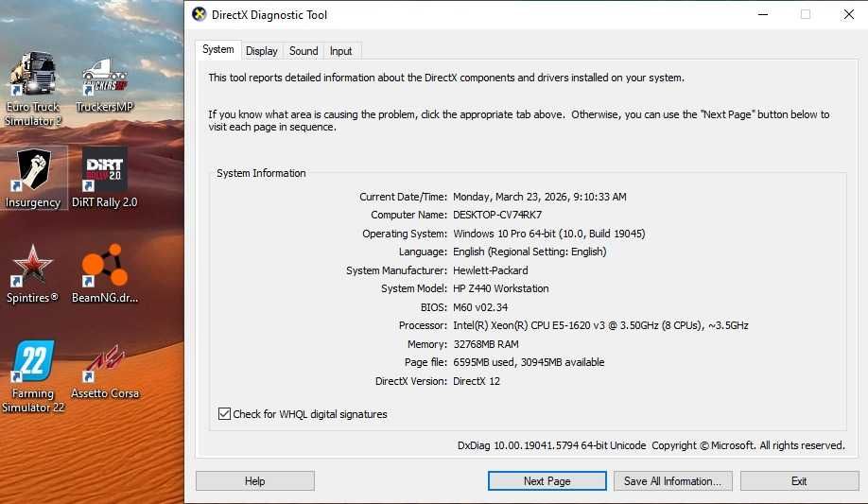Click the English regional setting language value

pyautogui.click(x=529, y=252)
